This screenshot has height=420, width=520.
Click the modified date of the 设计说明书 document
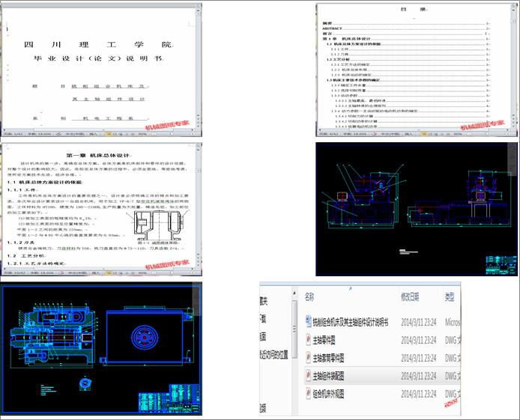(419, 322)
